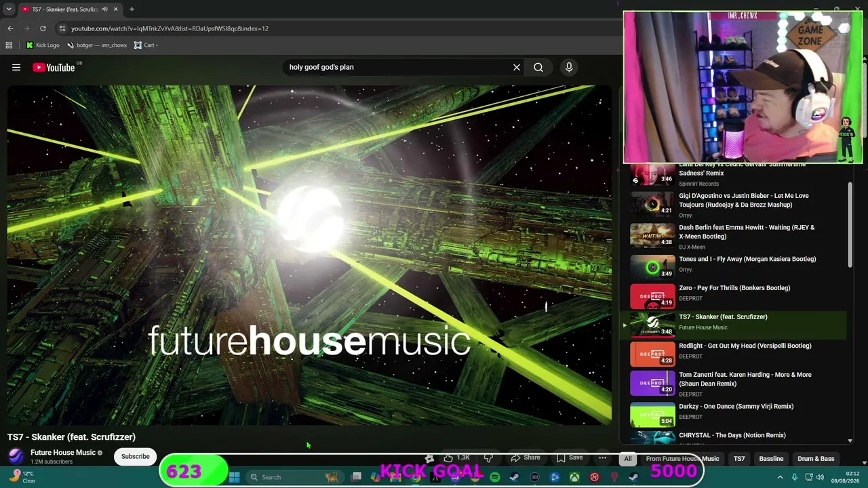Open the Darkzy - One Dance thumbnail
Viewport: 868px width, 488px height.
click(652, 413)
